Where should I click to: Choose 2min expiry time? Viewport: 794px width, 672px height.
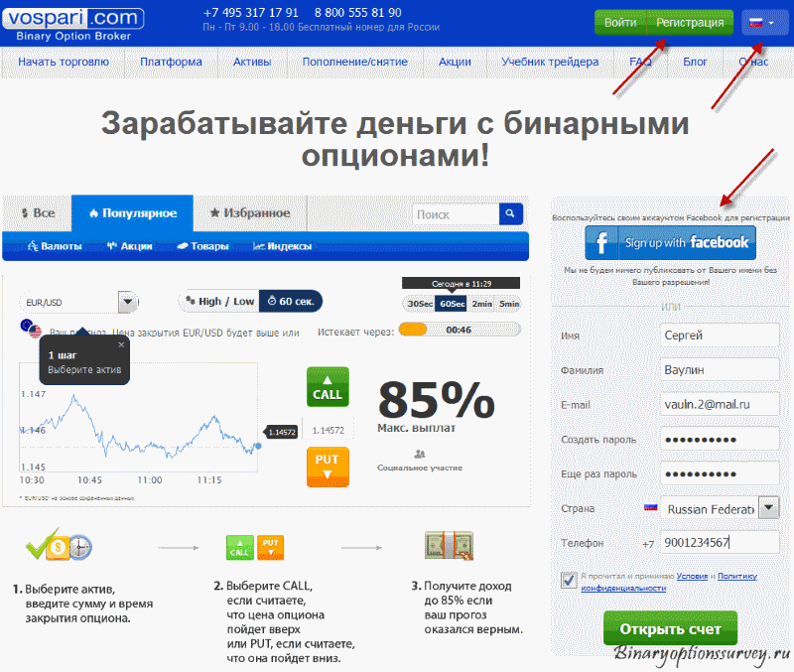pyautogui.click(x=481, y=304)
